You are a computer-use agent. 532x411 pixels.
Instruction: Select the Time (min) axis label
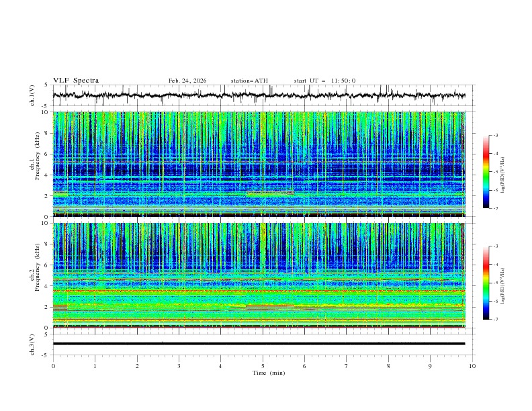[269, 372]
